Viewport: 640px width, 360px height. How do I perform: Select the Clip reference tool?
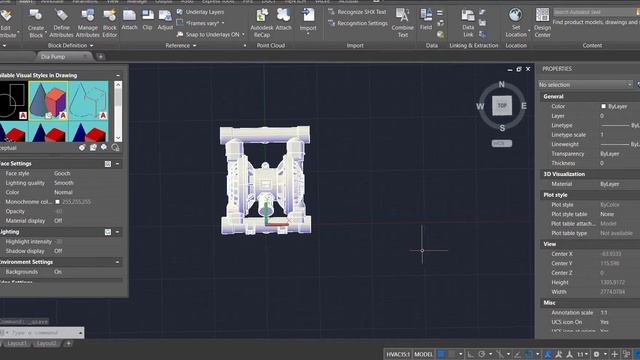(147, 20)
